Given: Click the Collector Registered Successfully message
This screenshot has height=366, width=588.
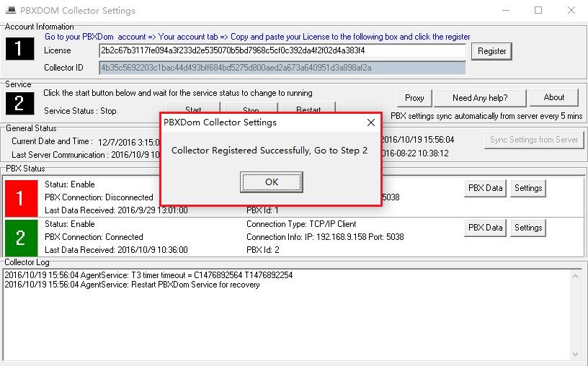Looking at the screenshot, I should point(269,151).
